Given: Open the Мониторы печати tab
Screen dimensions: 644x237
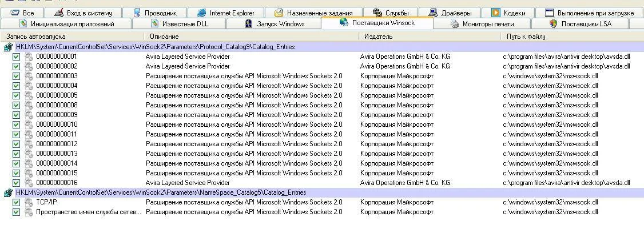Looking at the screenshot, I should coord(482,24).
